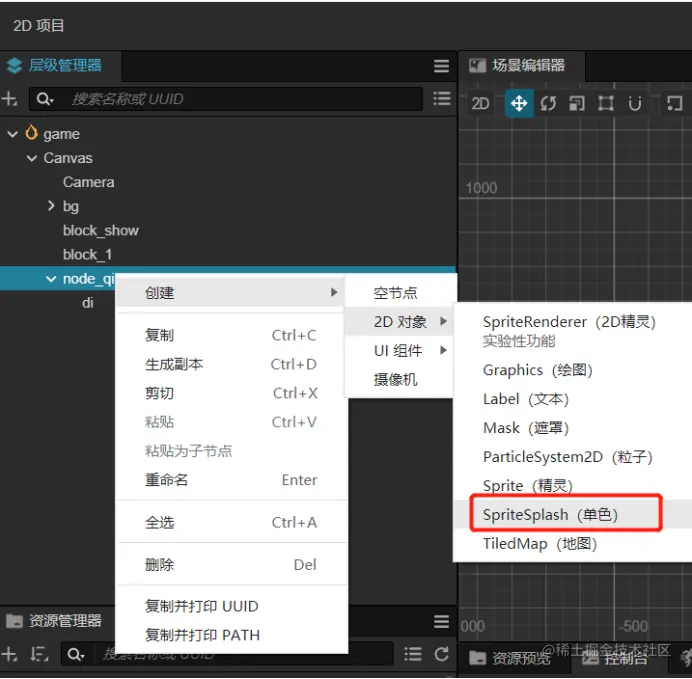This screenshot has height=679, width=692.
Task: Switch to the 层级管理器 tab
Action: 61,66
